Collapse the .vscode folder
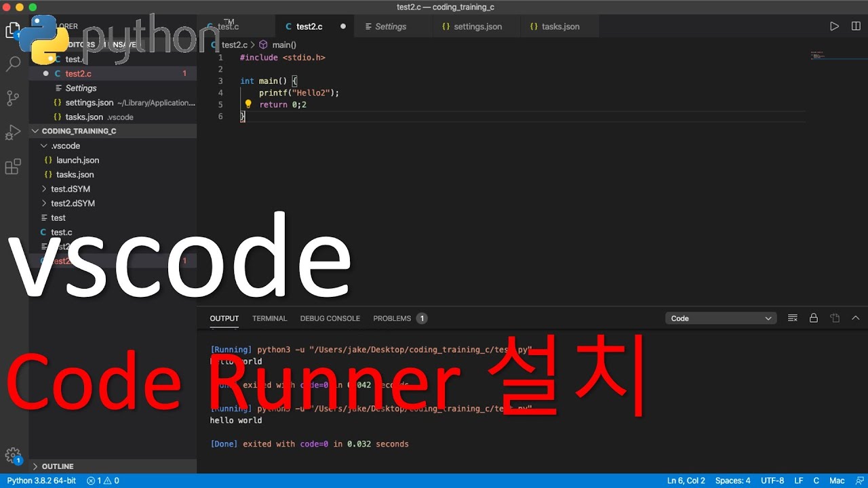The image size is (868, 488). (113, 146)
